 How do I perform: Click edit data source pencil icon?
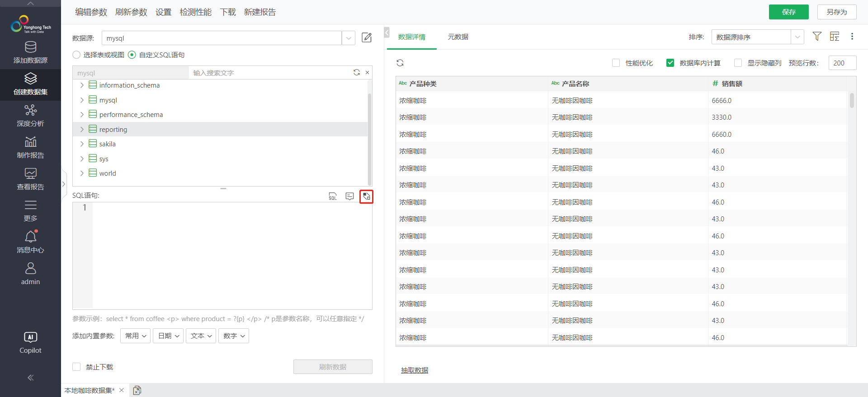click(x=367, y=37)
